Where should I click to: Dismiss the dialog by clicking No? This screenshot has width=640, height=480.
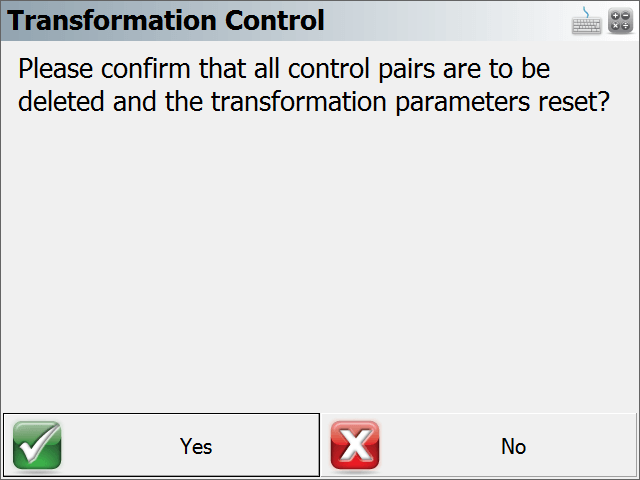click(478, 445)
